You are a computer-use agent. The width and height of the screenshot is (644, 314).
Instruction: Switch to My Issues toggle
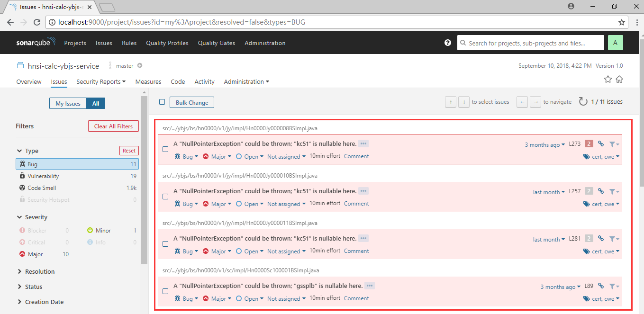(68, 103)
